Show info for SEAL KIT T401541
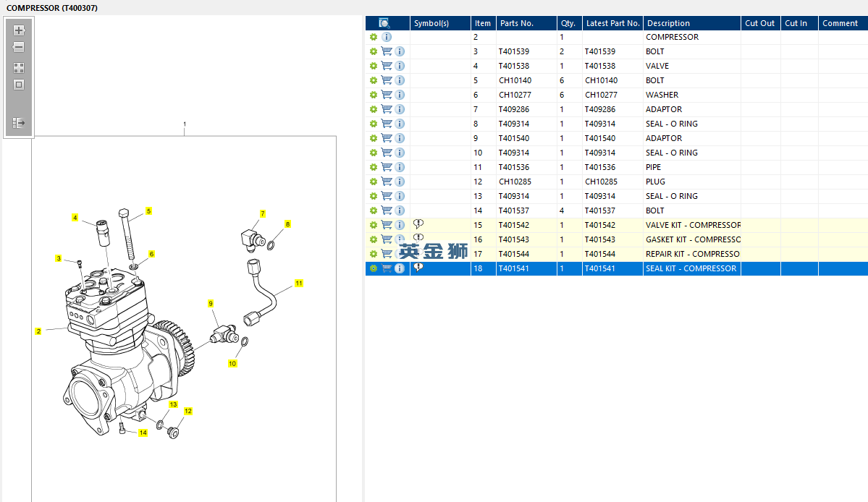The image size is (868, 502). click(400, 268)
